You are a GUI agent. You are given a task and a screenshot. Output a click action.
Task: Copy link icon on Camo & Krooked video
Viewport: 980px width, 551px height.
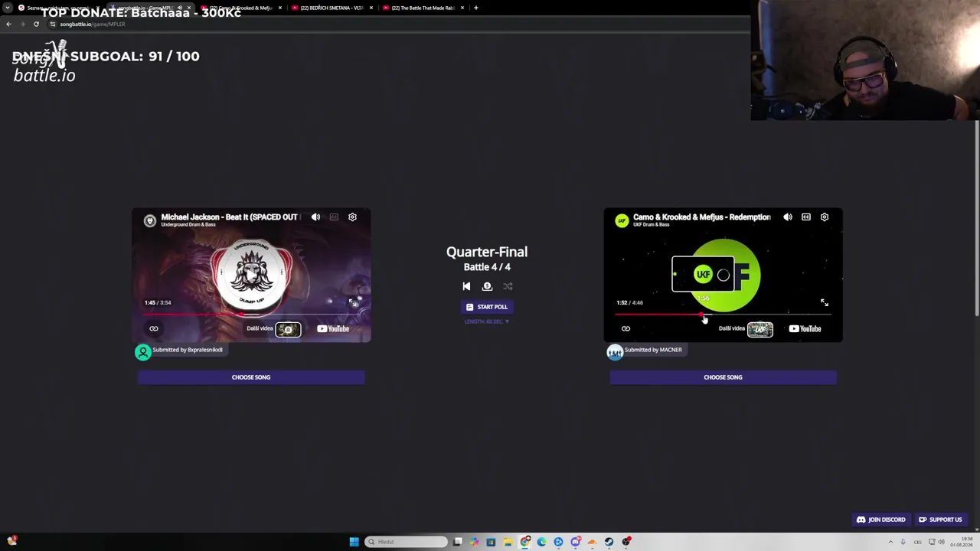(626, 329)
